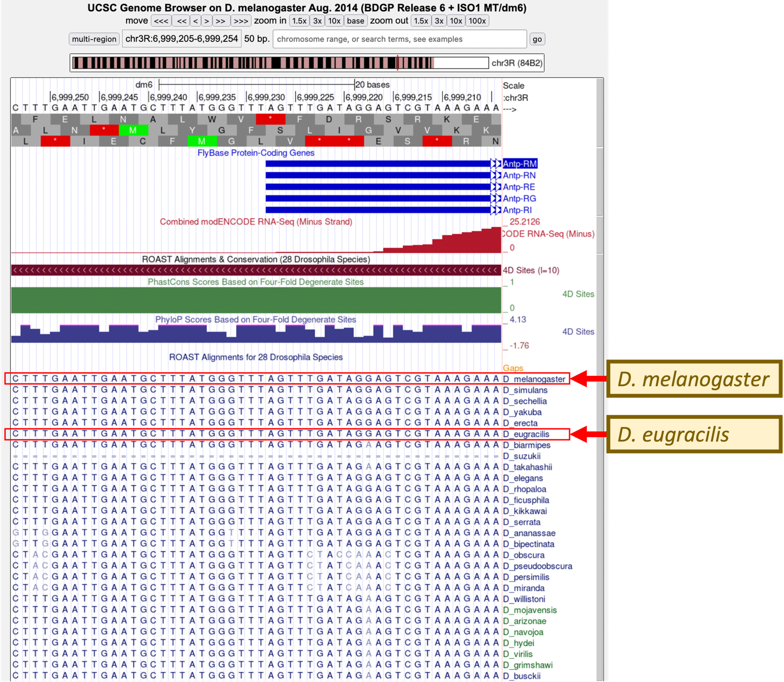Click the 4D Sites (l=10) label
784x682 pixels.
tap(531, 270)
